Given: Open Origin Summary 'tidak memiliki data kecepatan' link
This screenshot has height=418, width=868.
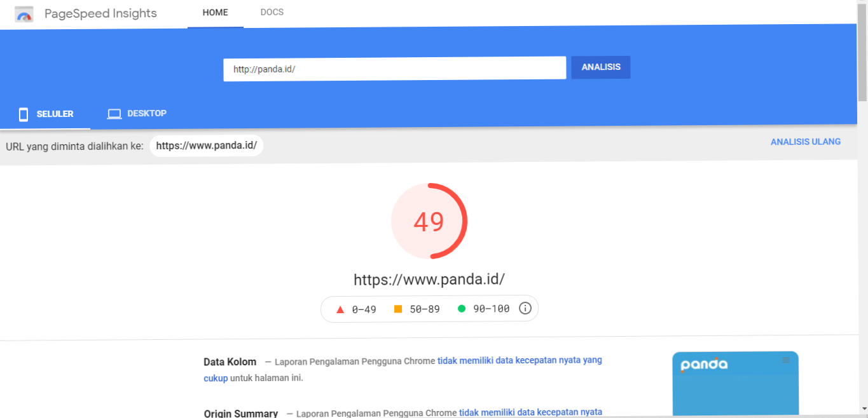Looking at the screenshot, I should click(530, 412).
